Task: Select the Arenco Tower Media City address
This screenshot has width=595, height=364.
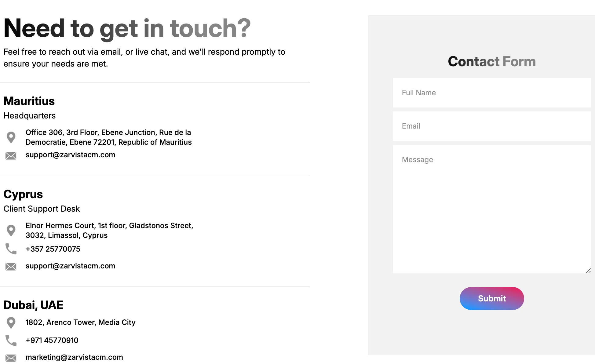Action: [80, 322]
